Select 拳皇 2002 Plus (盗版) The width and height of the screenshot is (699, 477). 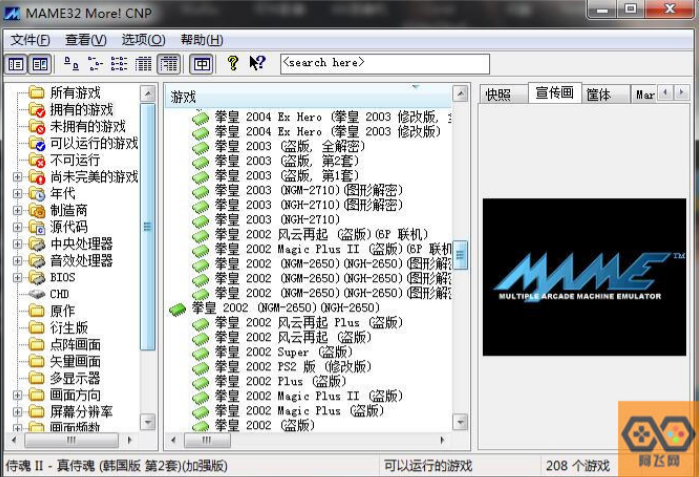tap(280, 382)
